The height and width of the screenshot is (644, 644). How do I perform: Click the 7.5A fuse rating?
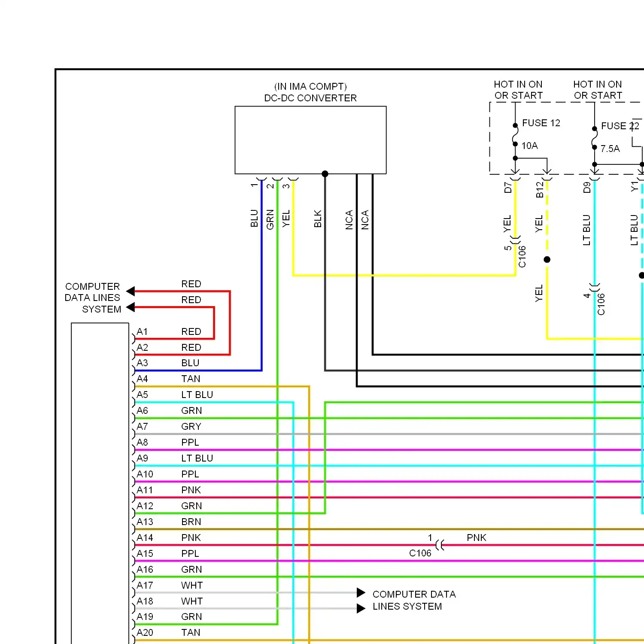[x=610, y=149]
